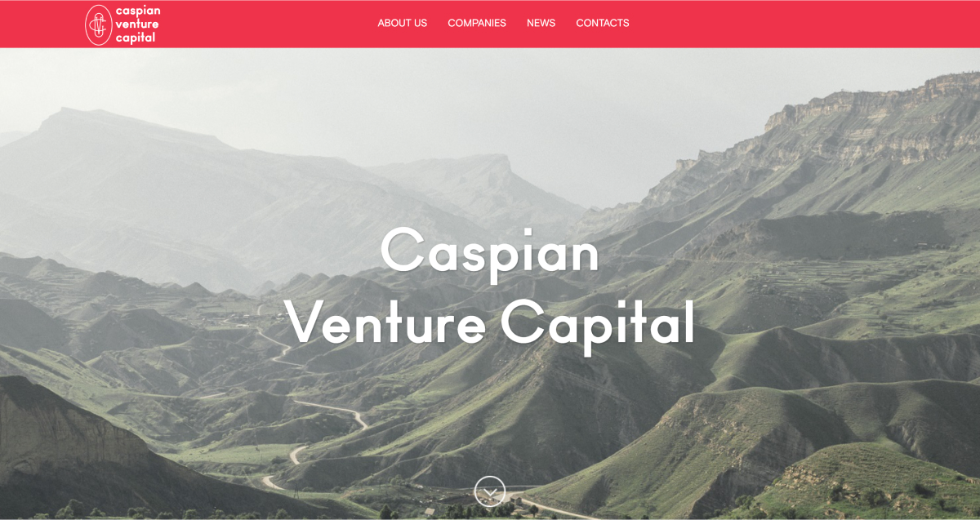
Task: Open the NEWS section
Action: 541,23
